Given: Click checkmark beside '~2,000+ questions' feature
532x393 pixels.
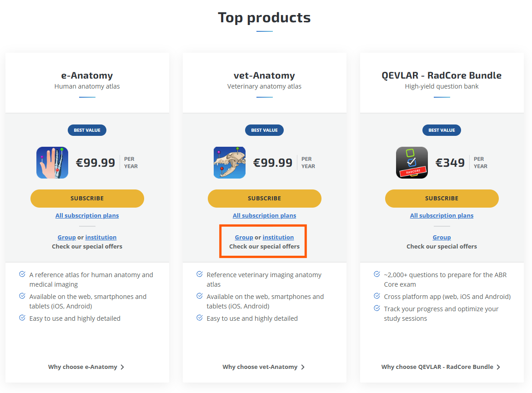Looking at the screenshot, I should point(376,274).
